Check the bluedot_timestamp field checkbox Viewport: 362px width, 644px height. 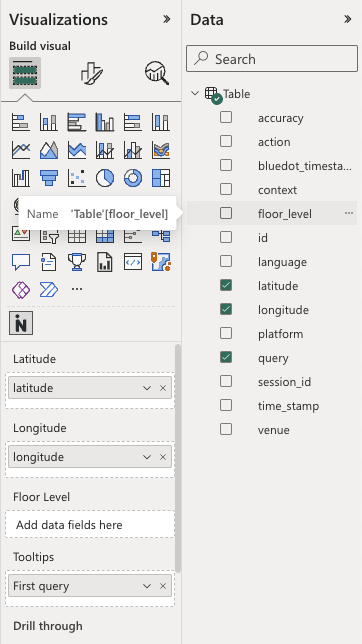click(226, 165)
